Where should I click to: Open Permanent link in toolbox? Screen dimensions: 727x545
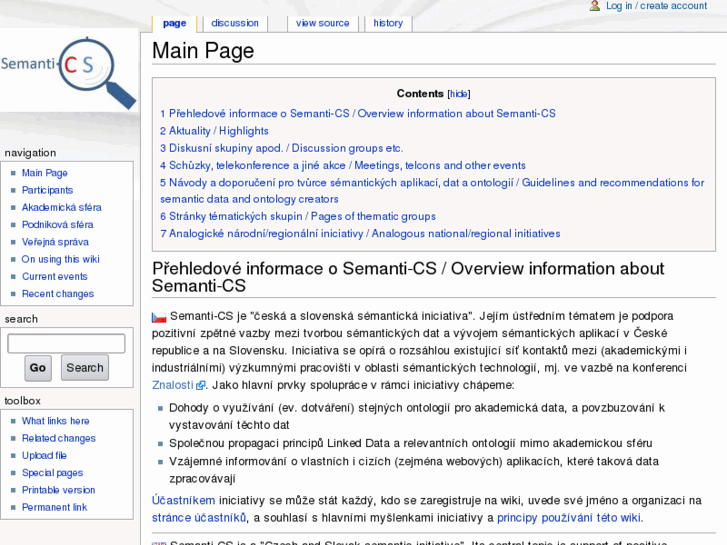(x=54, y=507)
